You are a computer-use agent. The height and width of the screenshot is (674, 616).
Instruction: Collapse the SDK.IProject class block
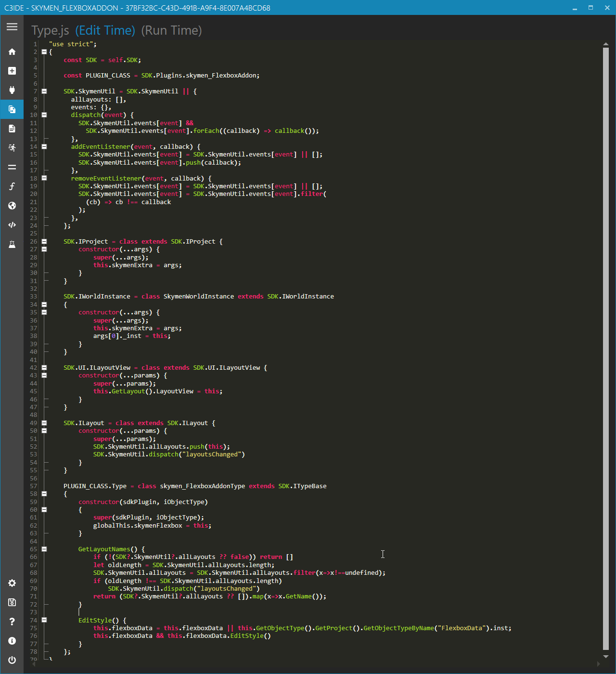(x=44, y=241)
